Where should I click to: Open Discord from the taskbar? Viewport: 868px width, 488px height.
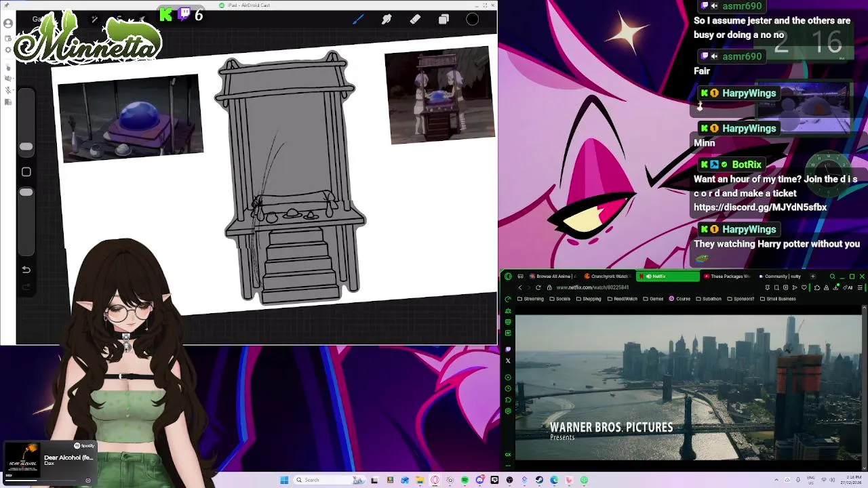[480, 480]
